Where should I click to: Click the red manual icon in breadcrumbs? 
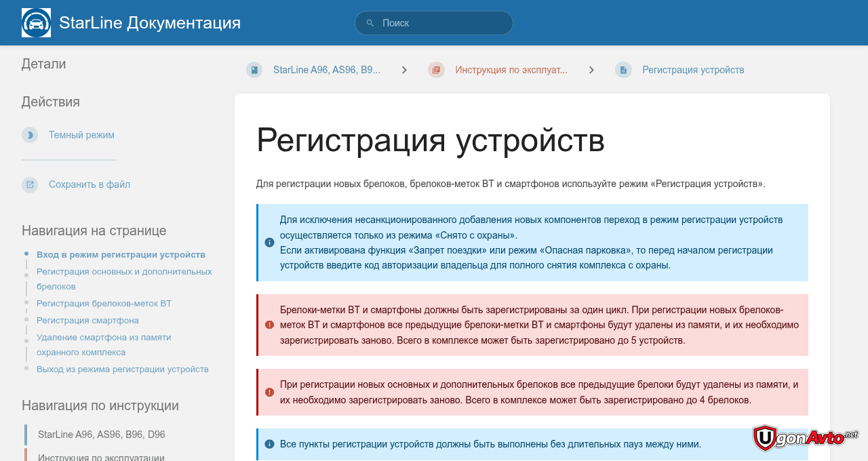point(436,70)
